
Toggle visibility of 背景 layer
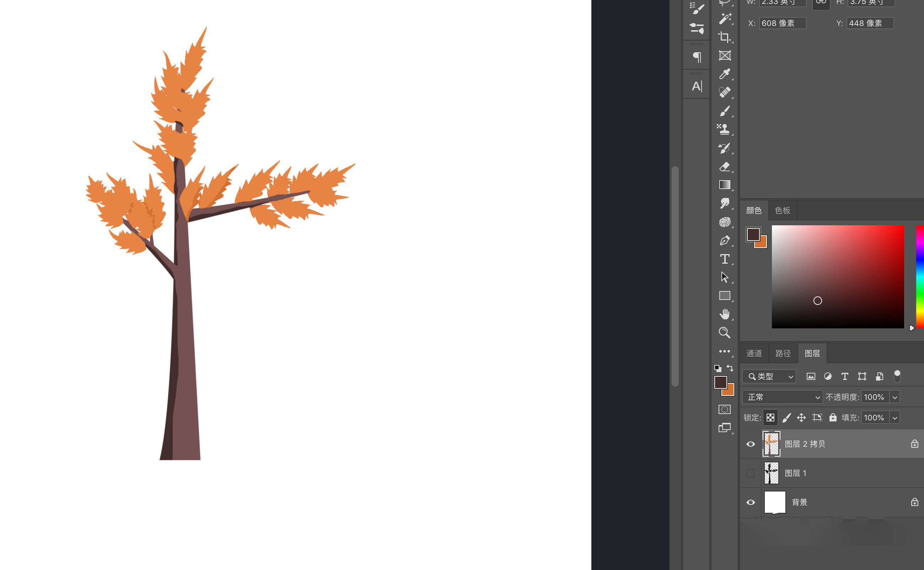[x=751, y=502]
